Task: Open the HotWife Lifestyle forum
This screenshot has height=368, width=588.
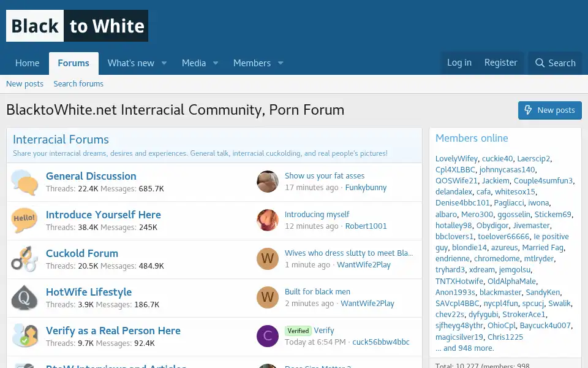Action: coord(88,292)
